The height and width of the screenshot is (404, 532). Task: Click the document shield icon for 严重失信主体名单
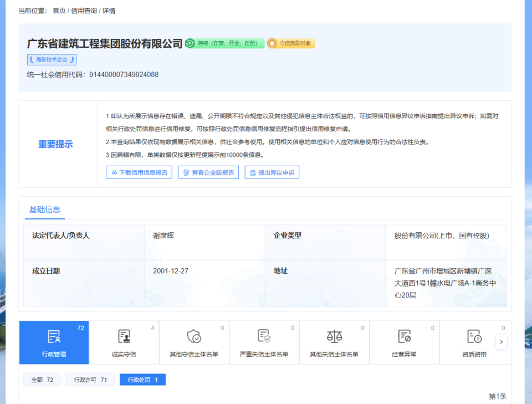click(x=264, y=336)
